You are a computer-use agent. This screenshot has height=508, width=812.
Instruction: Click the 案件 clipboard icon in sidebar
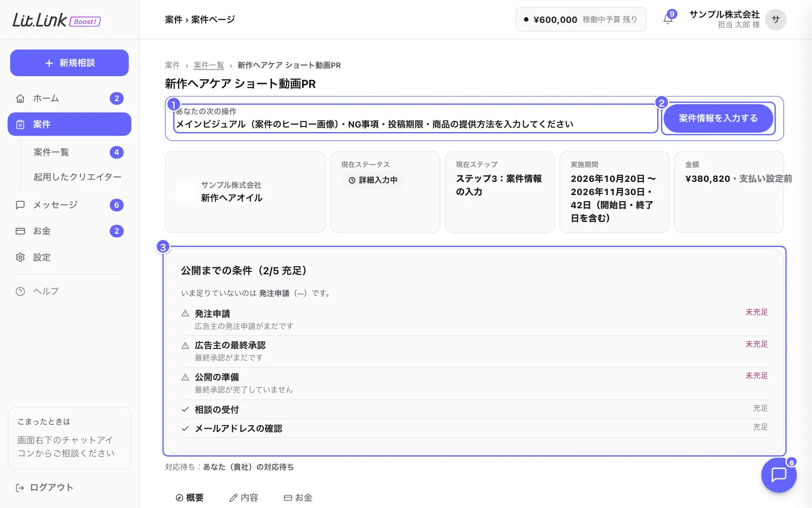pos(20,124)
